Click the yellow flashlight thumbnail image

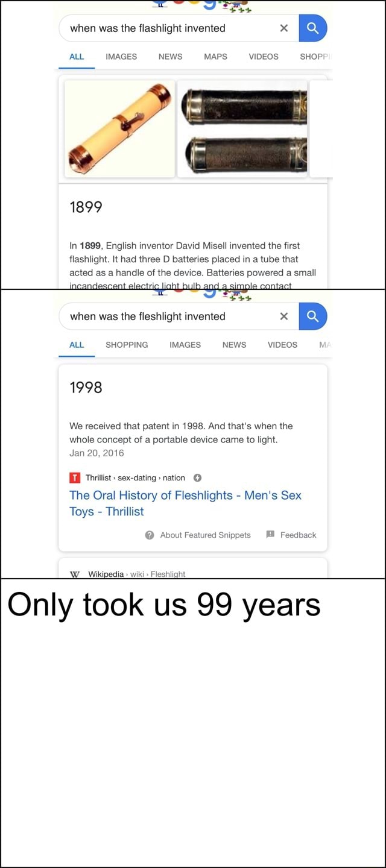point(119,128)
